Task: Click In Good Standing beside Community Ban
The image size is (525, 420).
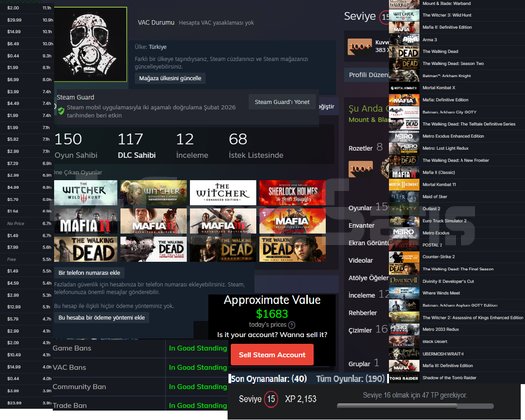Action: pos(198,387)
